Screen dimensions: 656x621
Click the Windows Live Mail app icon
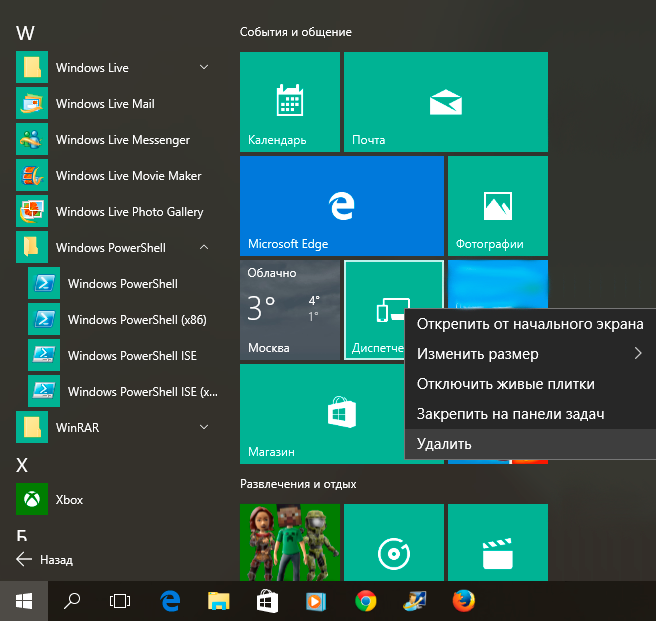pos(32,103)
